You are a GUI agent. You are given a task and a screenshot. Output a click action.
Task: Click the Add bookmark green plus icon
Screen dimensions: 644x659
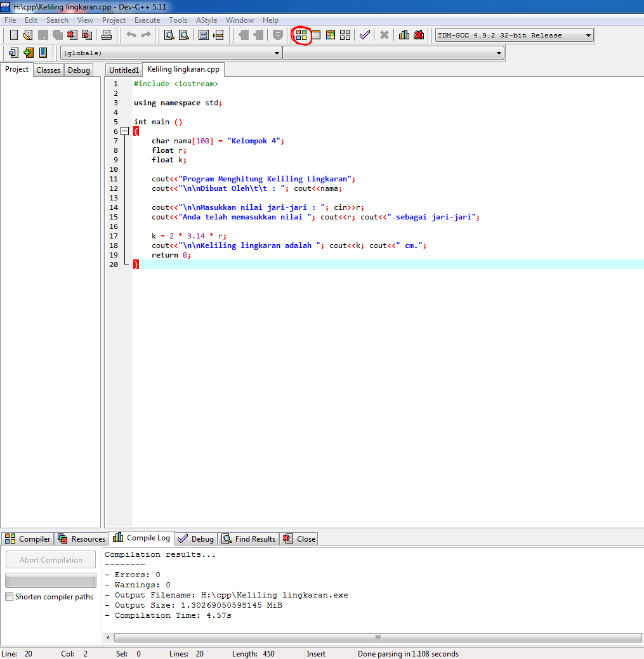tap(28, 53)
